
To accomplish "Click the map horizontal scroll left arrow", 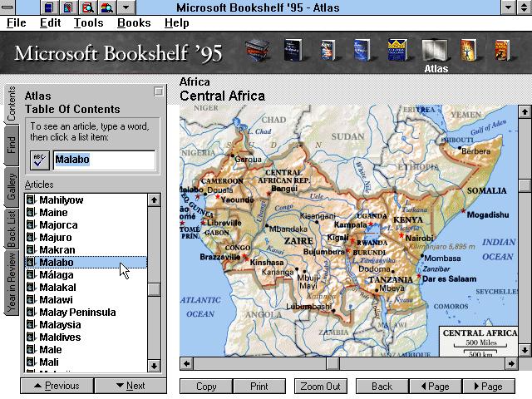I will tap(186, 364).
